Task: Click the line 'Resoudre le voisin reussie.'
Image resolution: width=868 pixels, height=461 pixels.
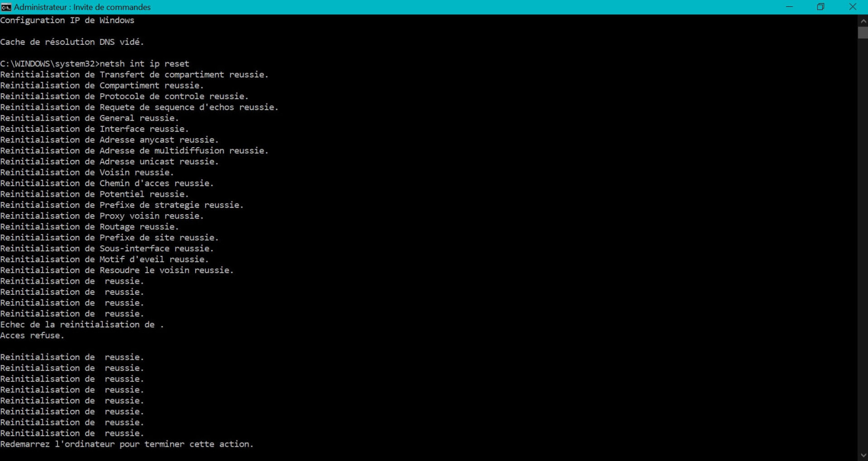Action: (x=167, y=270)
